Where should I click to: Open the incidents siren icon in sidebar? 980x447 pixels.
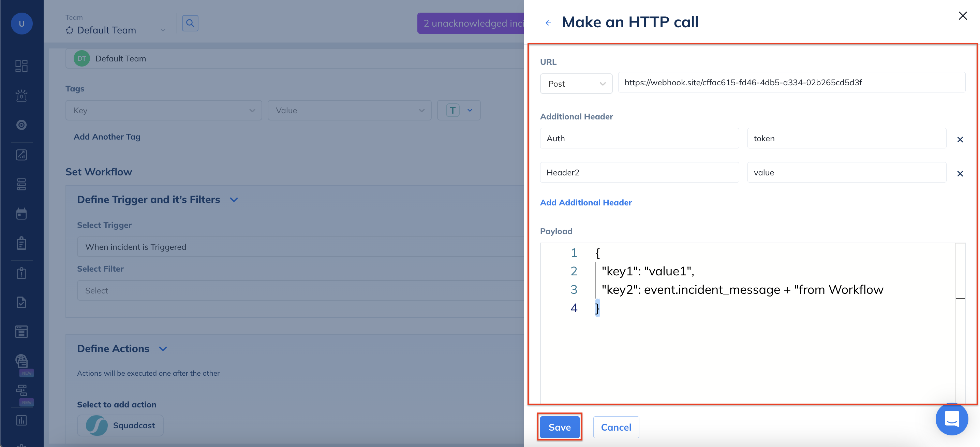[21, 96]
